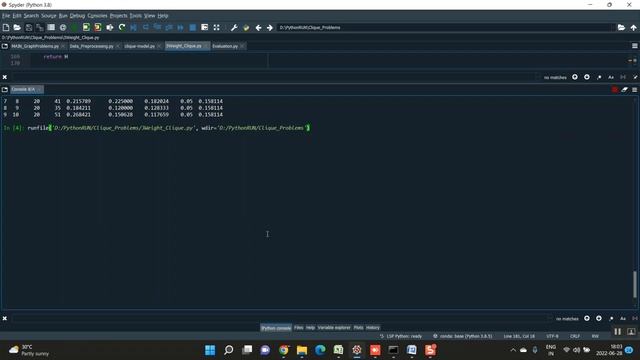Open Preferences with the wrench icon

pos(234,27)
